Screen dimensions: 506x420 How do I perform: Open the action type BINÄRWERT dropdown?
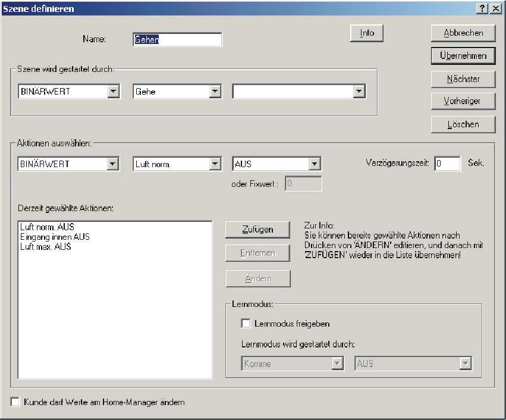coord(113,164)
